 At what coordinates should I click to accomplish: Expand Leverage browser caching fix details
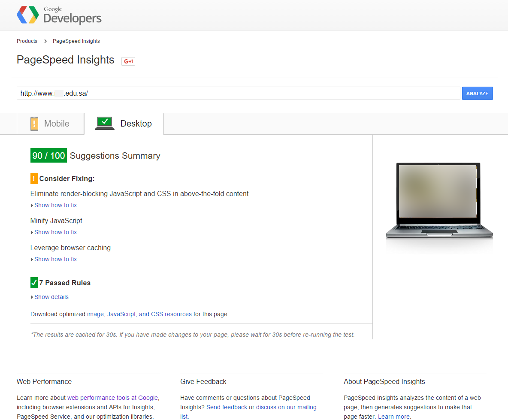coord(55,259)
